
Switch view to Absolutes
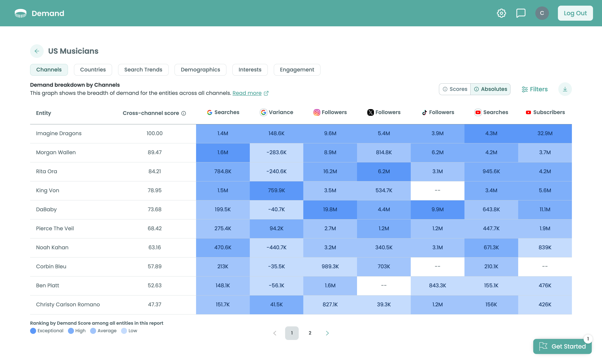click(490, 89)
